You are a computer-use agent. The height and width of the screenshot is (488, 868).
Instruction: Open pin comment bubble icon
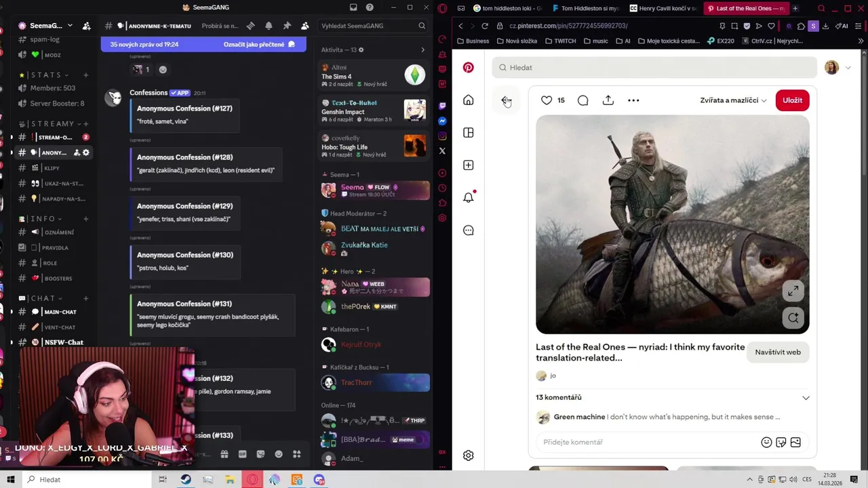(583, 100)
